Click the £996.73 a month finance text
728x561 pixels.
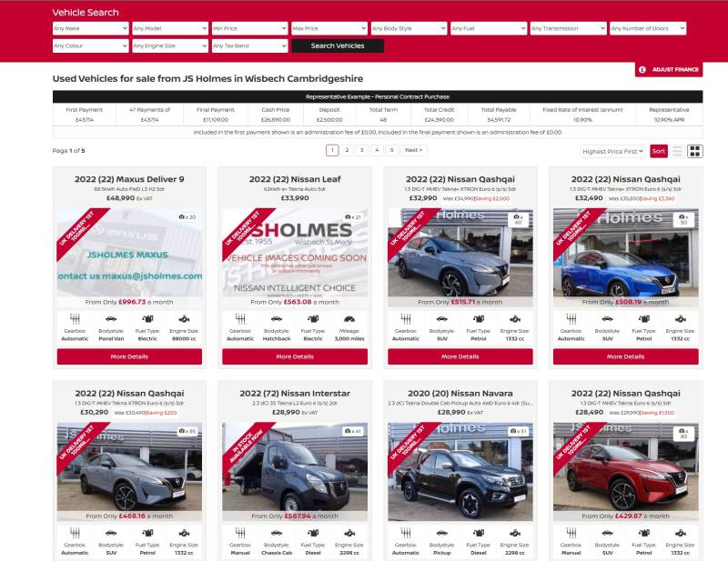click(x=129, y=302)
